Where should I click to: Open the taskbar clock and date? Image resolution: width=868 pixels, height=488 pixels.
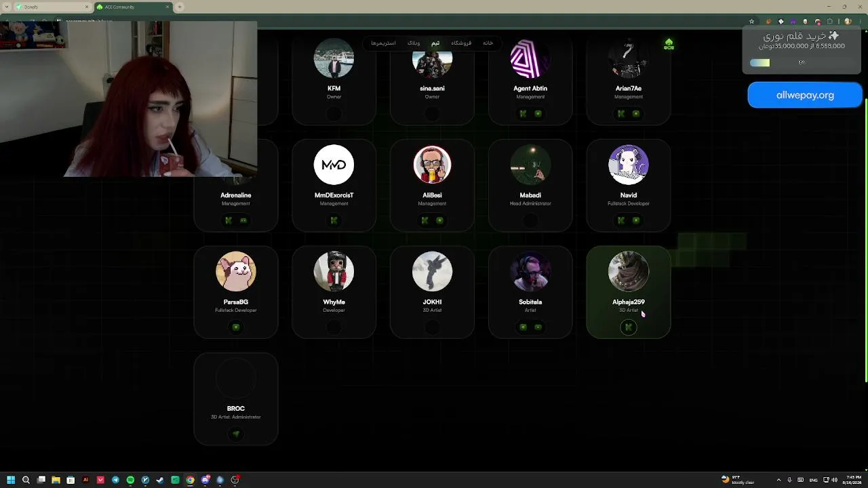(854, 480)
